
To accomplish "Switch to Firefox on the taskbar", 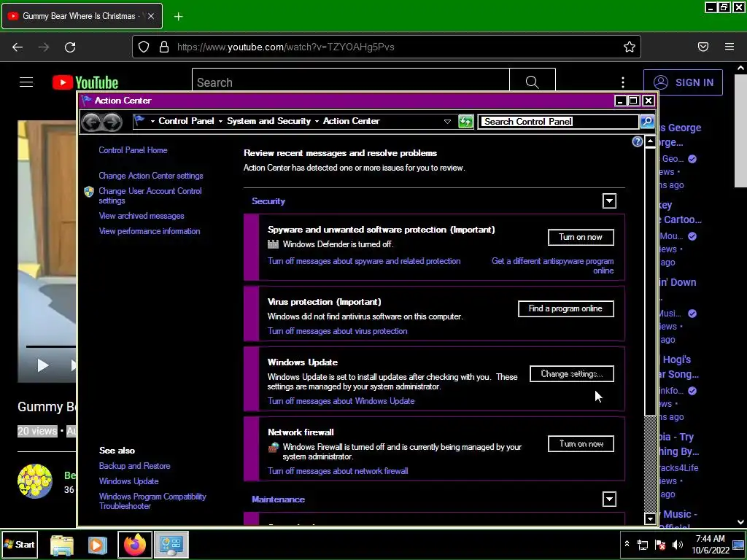I will [x=135, y=545].
